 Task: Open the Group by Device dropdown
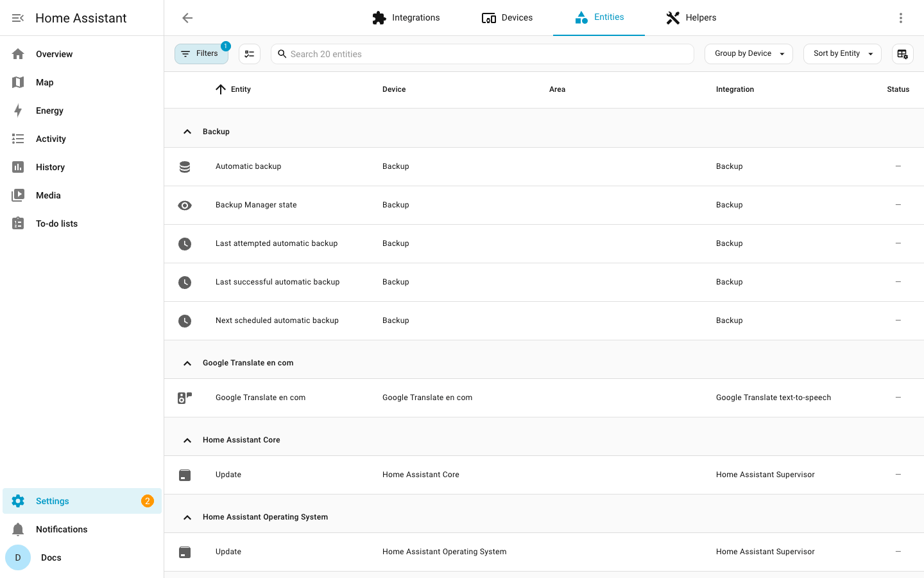[749, 54]
